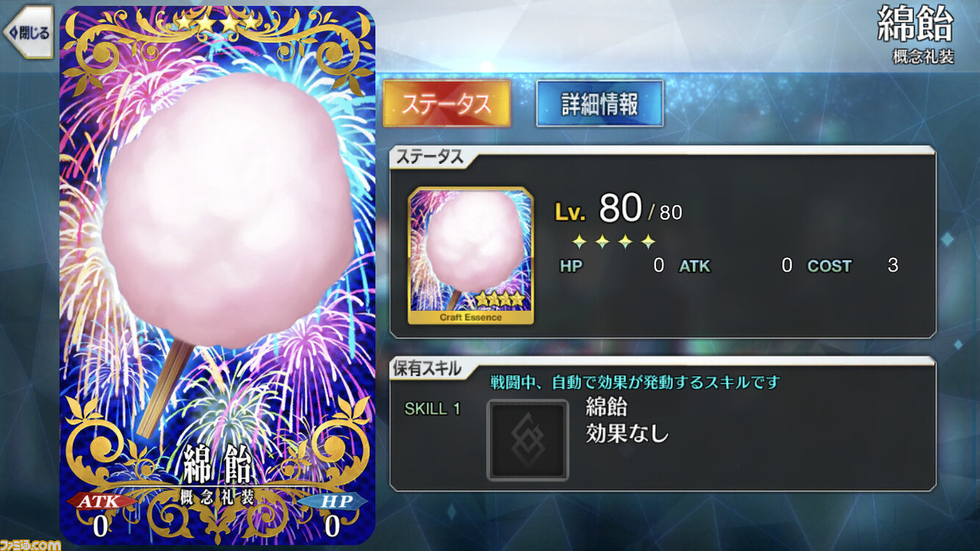Image resolution: width=980 pixels, height=551 pixels.
Task: Tap the SKILL 1 label
Action: pos(433,409)
